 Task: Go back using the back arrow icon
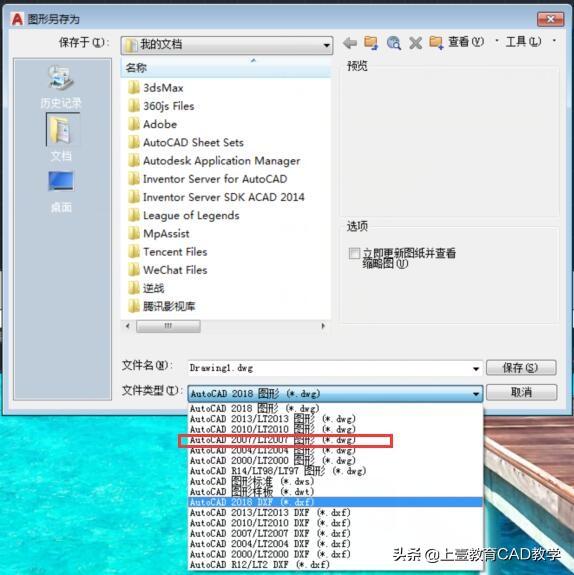tap(350, 43)
